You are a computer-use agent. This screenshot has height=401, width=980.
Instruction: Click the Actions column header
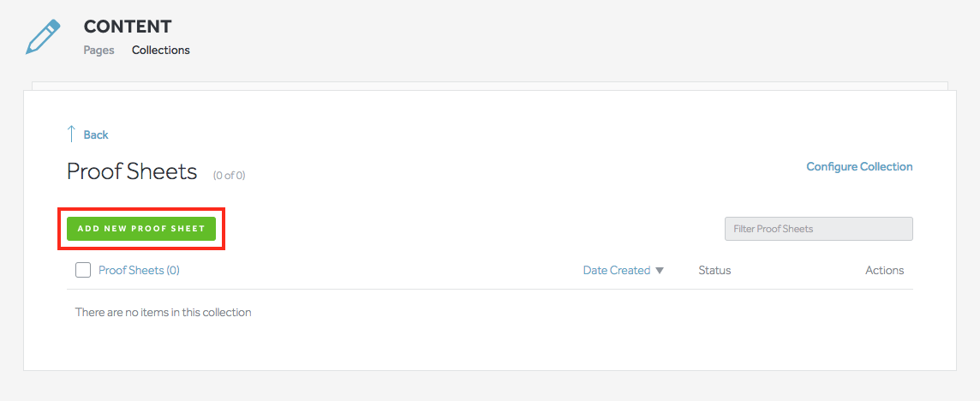coord(884,270)
